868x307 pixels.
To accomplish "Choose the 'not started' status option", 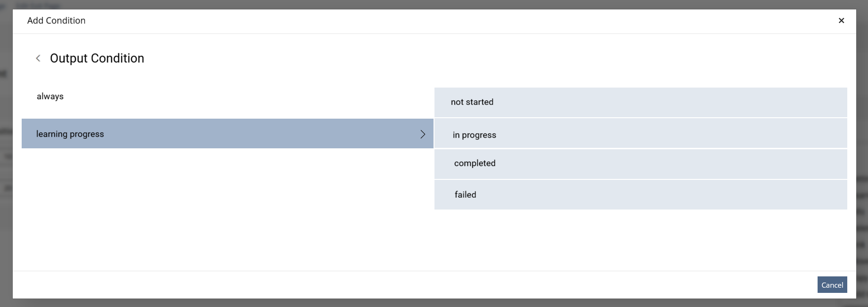I will (x=641, y=102).
